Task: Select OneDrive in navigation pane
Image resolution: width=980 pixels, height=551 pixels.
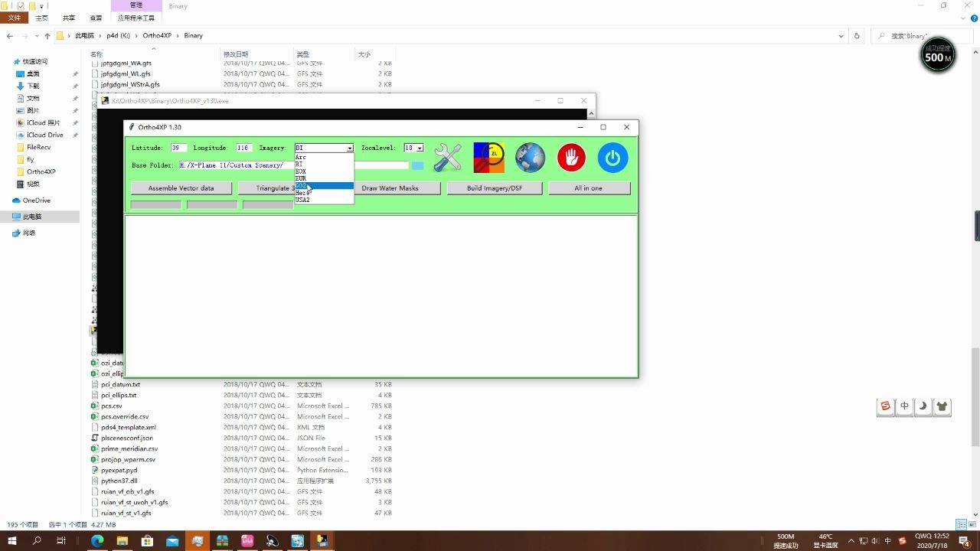Action: 36,201
